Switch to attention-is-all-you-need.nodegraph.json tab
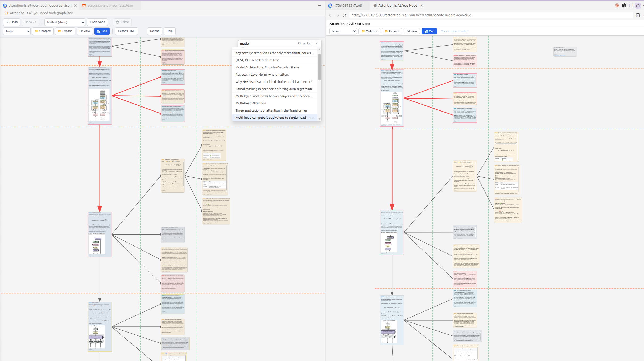The height and width of the screenshot is (361, 644). [x=40, y=5]
